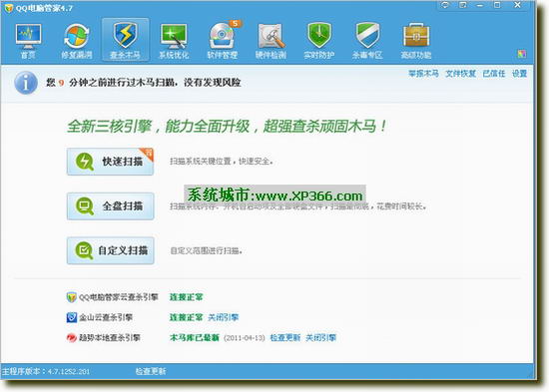Click the orange badge 5 on 软件管理
549x392 pixels.
(236, 24)
